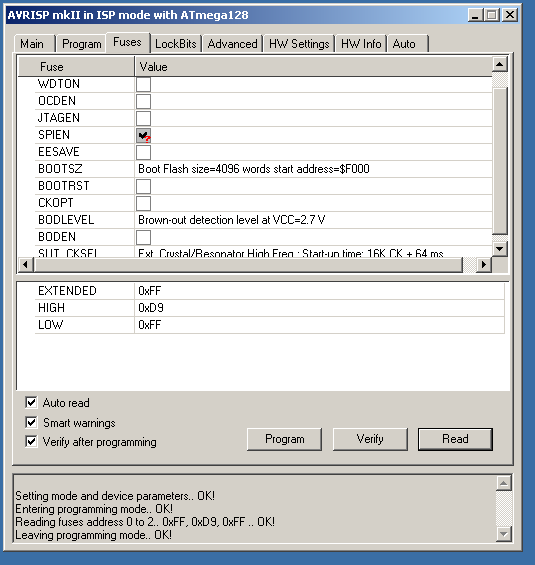Image resolution: width=535 pixels, height=565 pixels.
Task: Click log panel scroll down arrow
Action: click(x=504, y=534)
